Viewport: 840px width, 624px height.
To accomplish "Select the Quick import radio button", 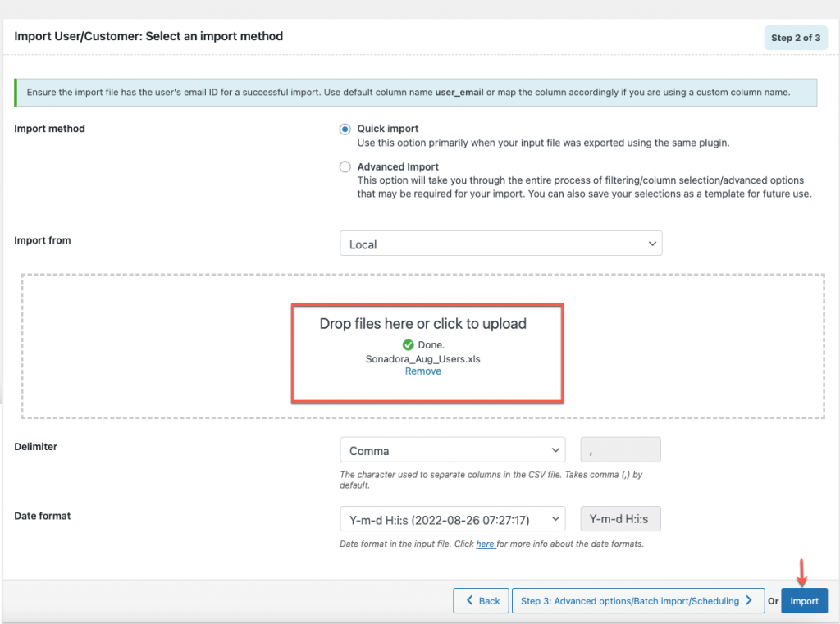I will 345,129.
